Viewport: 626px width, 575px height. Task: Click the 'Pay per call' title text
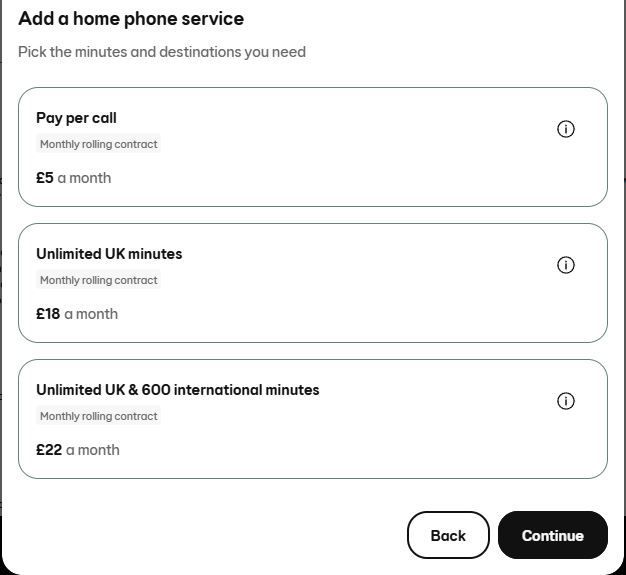tap(76, 118)
